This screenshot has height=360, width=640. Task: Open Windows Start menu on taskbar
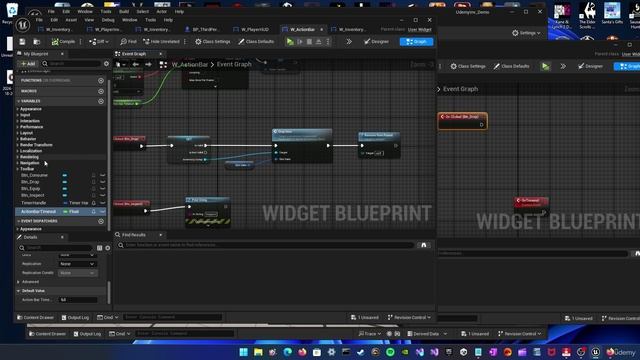pyautogui.click(x=244, y=352)
